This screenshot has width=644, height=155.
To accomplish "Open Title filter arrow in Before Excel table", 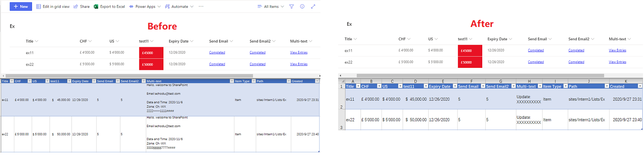I will (12, 81).
